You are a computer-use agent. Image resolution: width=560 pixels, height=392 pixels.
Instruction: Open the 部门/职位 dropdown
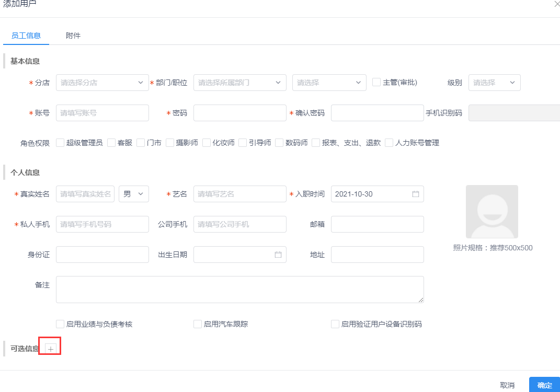[x=239, y=82]
